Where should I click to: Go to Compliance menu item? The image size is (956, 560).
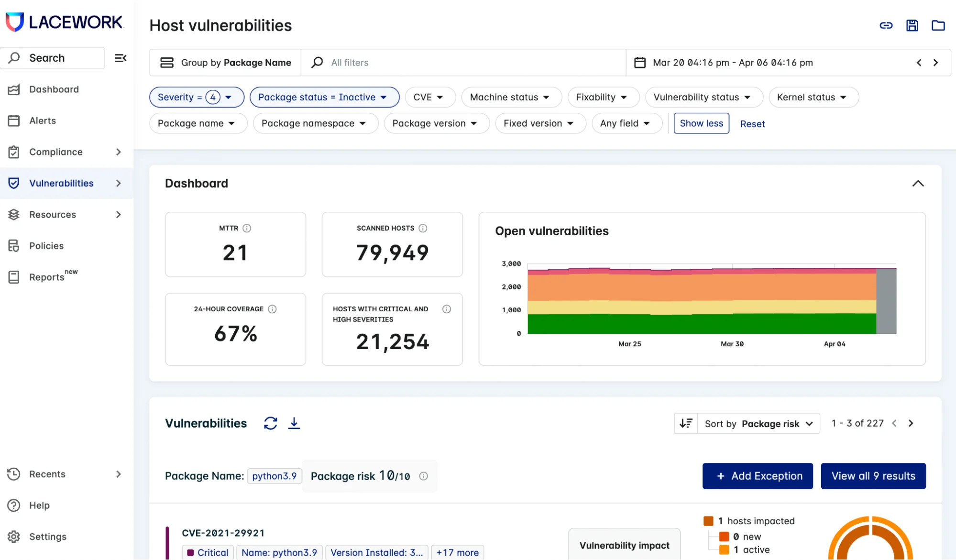click(x=56, y=152)
